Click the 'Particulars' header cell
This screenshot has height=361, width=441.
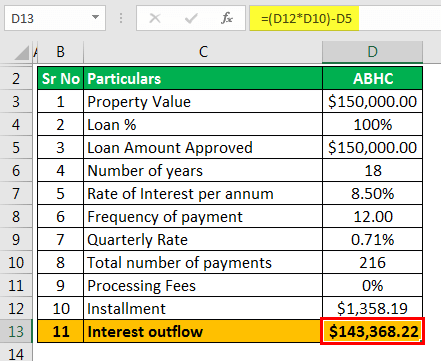[x=203, y=78]
